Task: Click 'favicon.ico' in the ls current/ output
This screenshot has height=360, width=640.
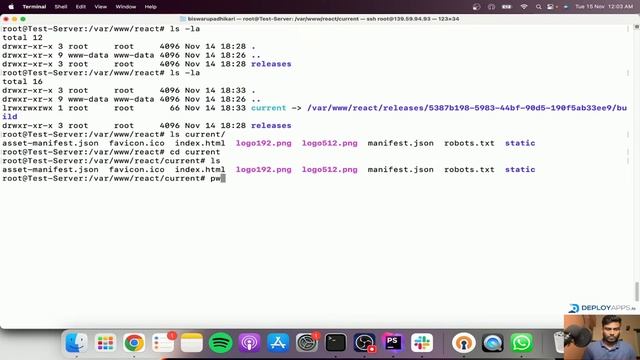Action: click(137, 143)
